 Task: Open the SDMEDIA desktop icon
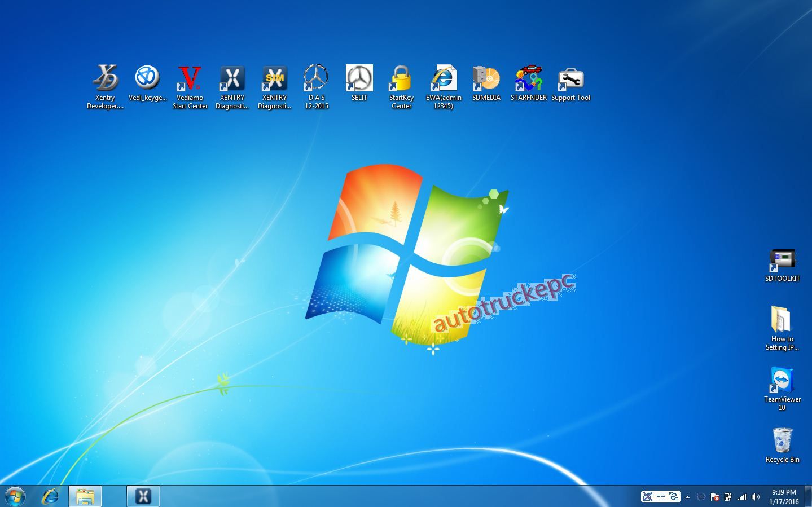[x=486, y=83]
